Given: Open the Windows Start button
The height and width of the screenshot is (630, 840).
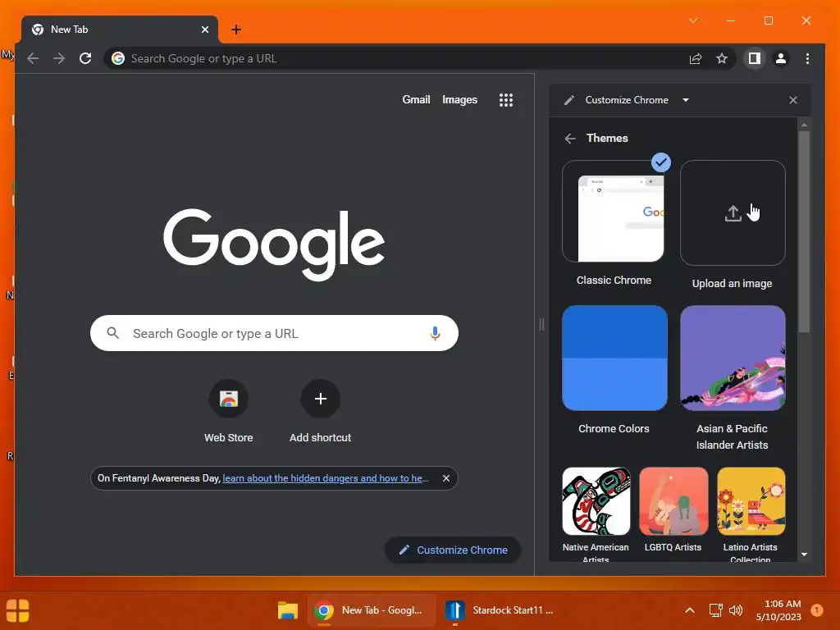Looking at the screenshot, I should [18, 610].
